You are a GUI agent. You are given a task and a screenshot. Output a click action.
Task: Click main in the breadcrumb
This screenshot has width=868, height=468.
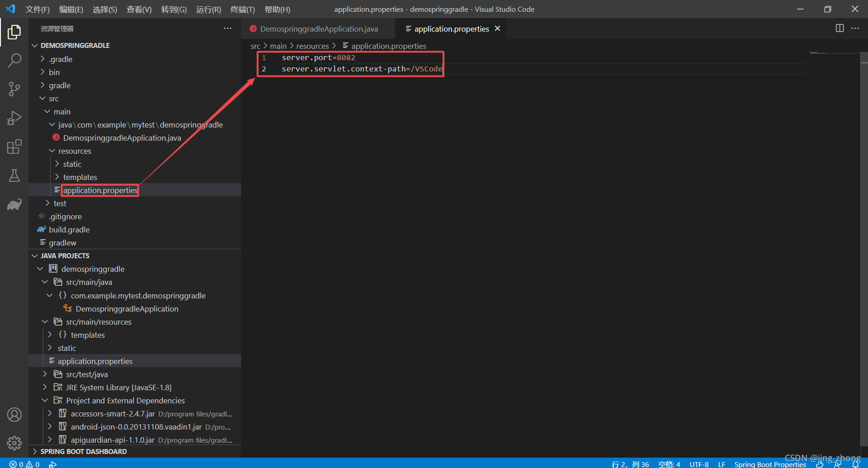pyautogui.click(x=278, y=46)
